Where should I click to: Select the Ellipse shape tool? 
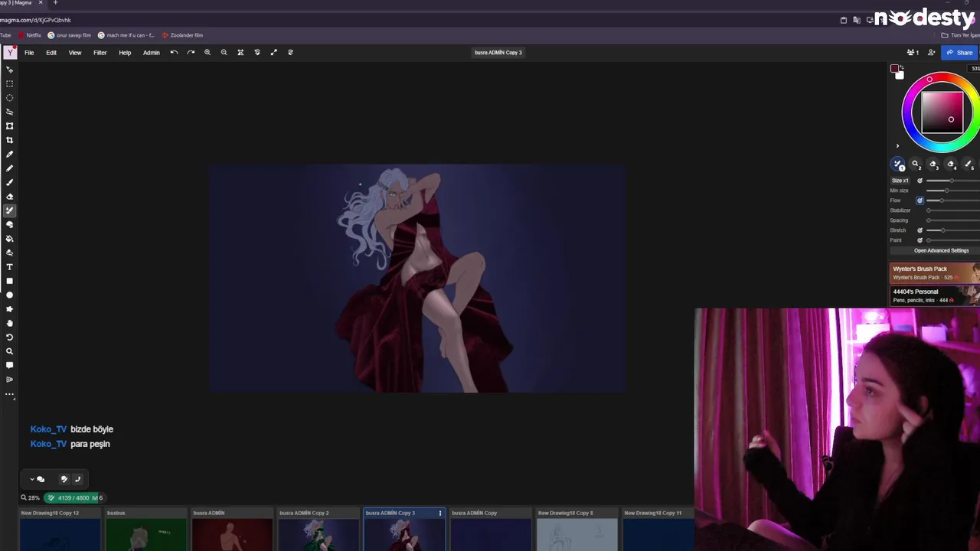click(x=10, y=295)
